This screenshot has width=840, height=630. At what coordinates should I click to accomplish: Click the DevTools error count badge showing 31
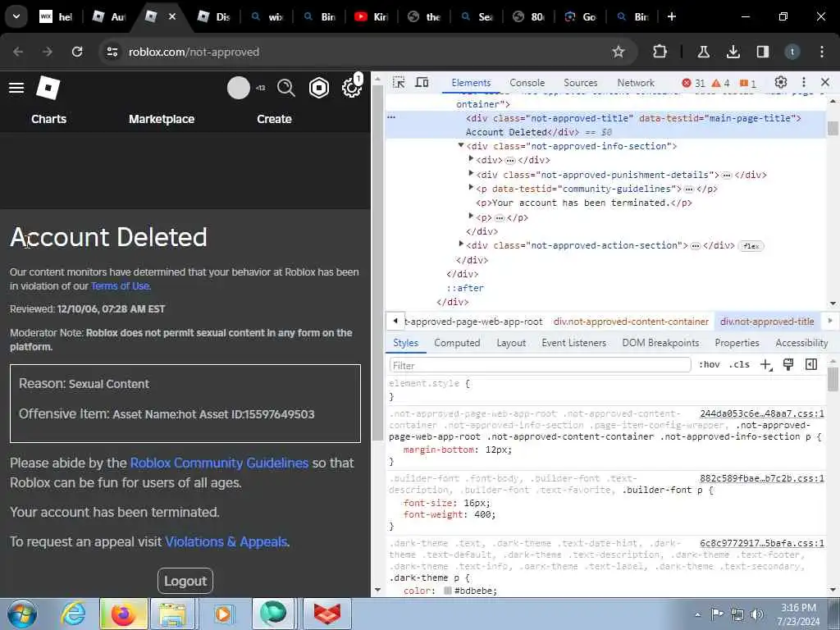[x=693, y=83]
